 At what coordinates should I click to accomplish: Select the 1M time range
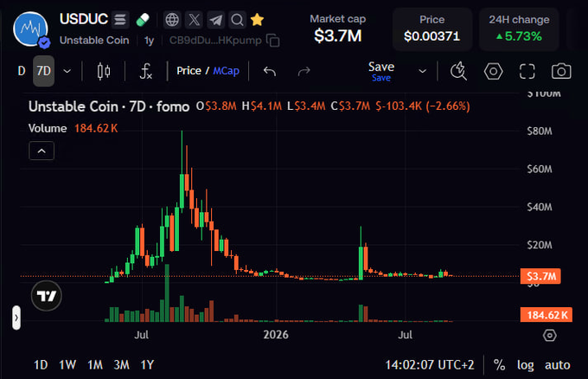95,365
